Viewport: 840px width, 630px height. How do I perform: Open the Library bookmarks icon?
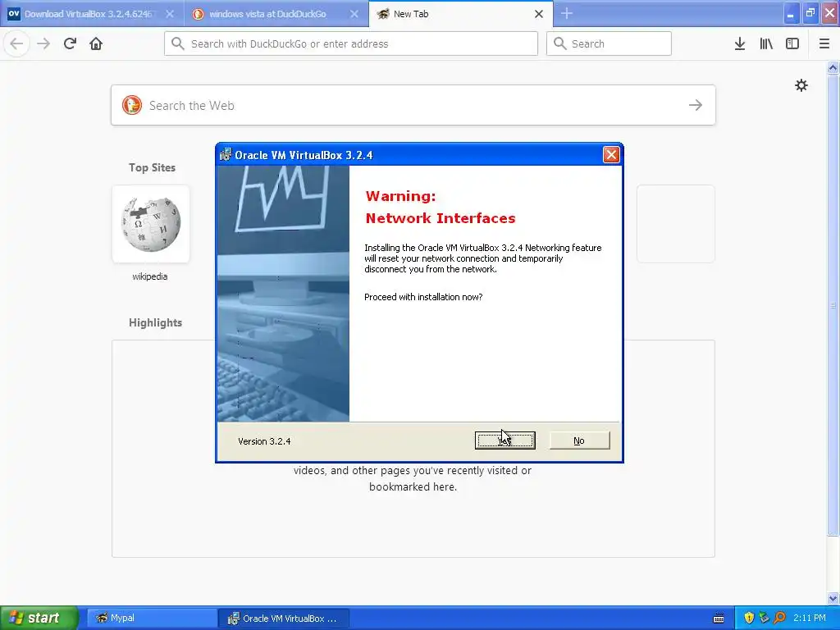pyautogui.click(x=766, y=43)
